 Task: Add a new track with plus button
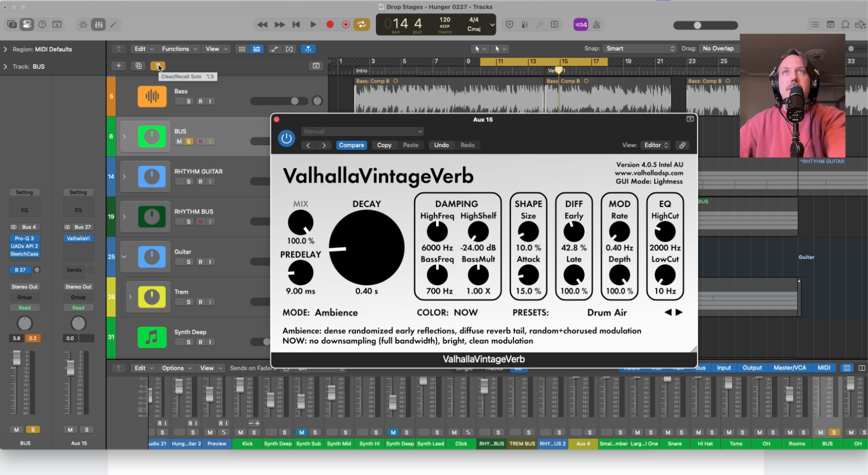point(119,66)
